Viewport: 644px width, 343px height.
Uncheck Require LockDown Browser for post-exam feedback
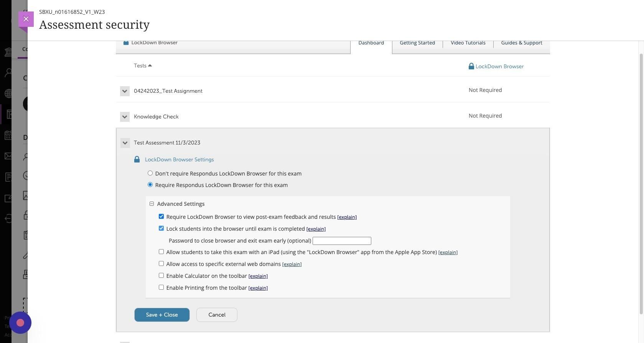[x=161, y=217]
